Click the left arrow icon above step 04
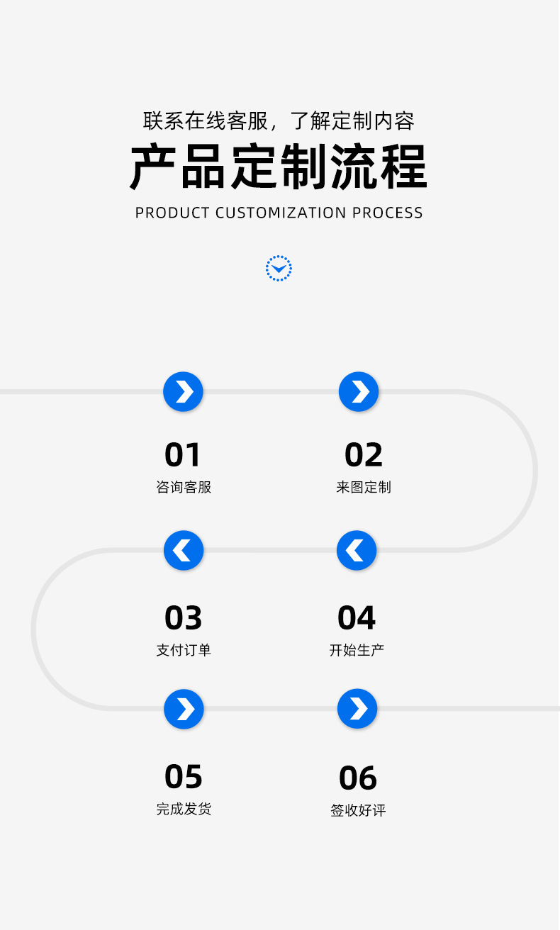Viewport: 560px width, 930px height. (x=357, y=550)
